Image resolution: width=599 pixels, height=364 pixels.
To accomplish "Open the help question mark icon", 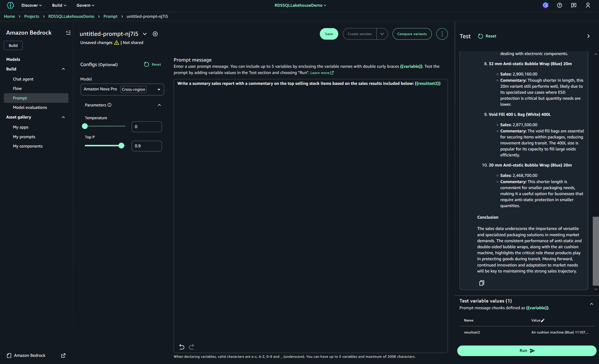I will [559, 5].
